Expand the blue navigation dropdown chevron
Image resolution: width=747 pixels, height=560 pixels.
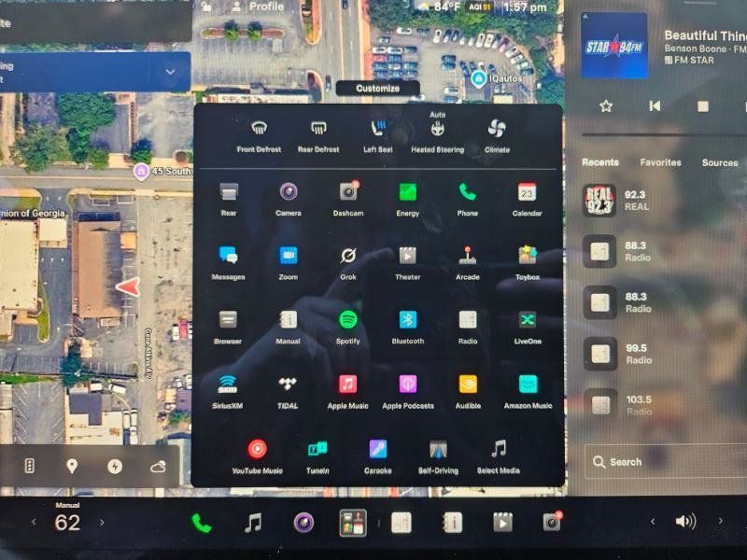170,72
